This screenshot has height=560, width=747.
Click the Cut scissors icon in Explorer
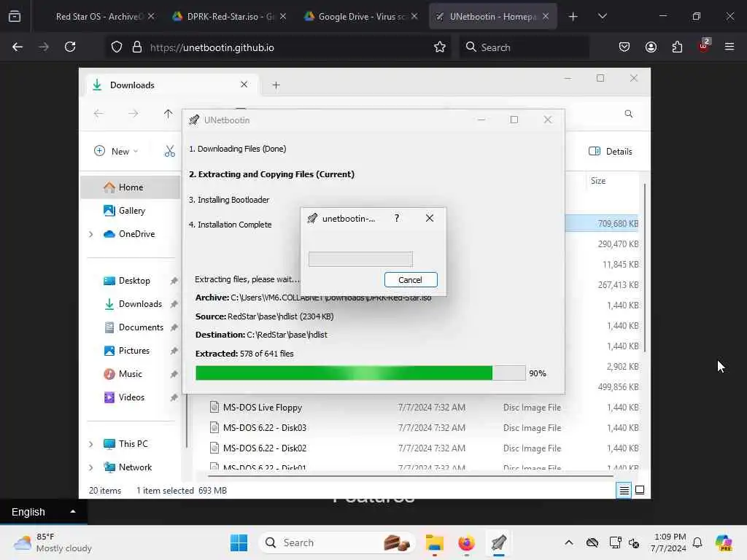[169, 152]
